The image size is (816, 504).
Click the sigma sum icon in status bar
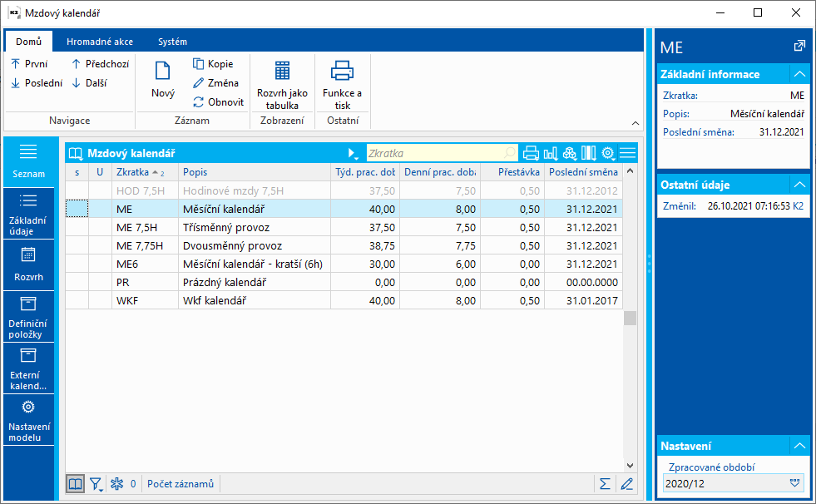(604, 484)
